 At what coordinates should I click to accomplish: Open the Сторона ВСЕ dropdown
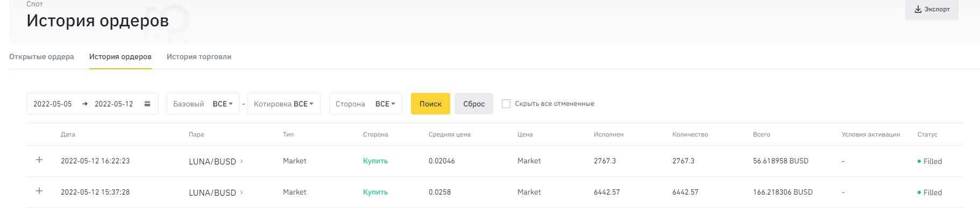click(x=366, y=104)
